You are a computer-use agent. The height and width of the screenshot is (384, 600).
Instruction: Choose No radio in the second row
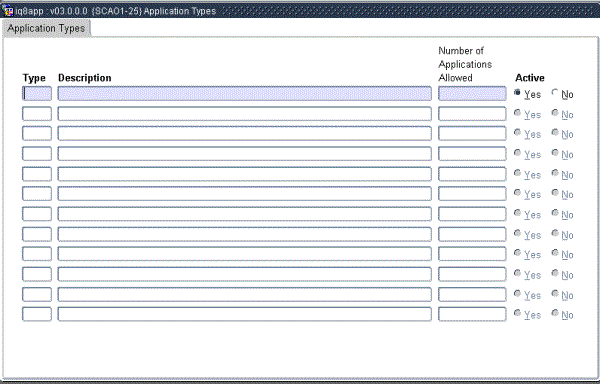pyautogui.click(x=555, y=112)
